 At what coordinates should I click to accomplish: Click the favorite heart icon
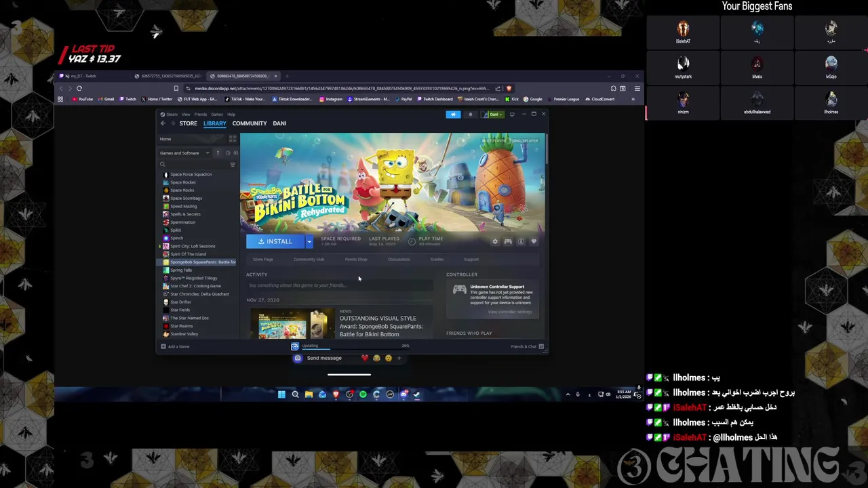(x=534, y=242)
